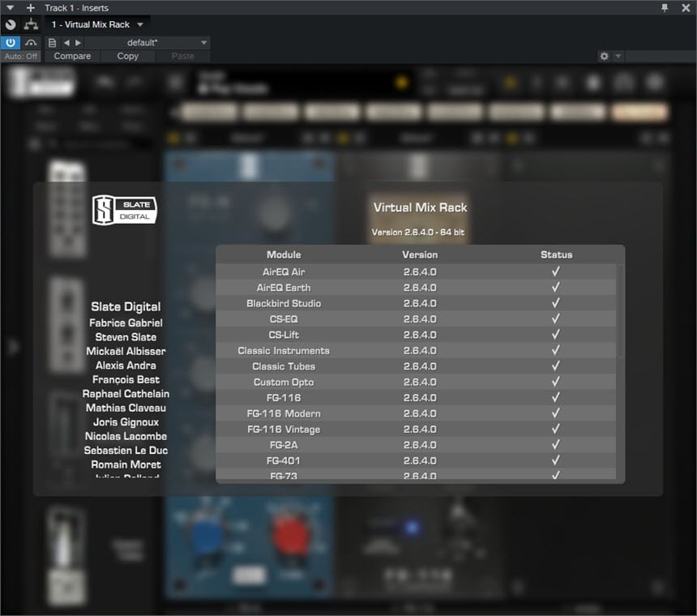Toggle the blue plugin power button

click(11, 43)
